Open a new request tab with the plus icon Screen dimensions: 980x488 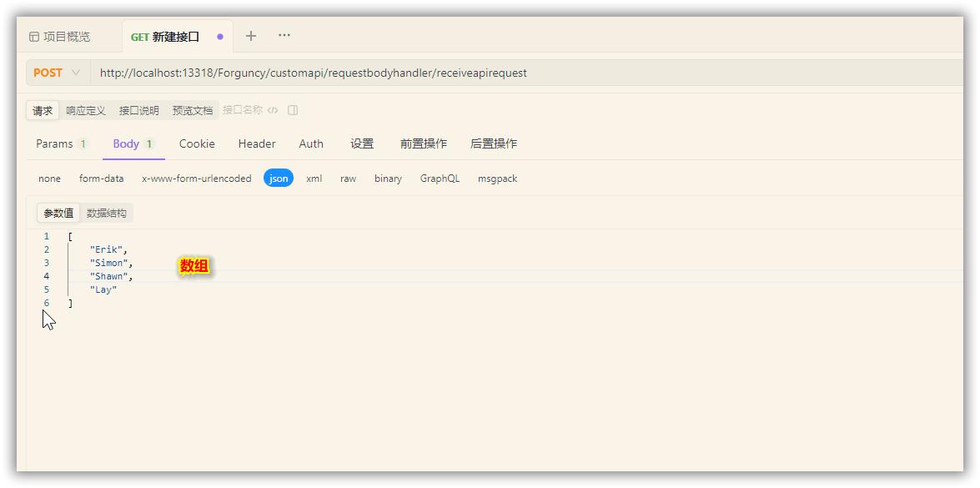(249, 36)
